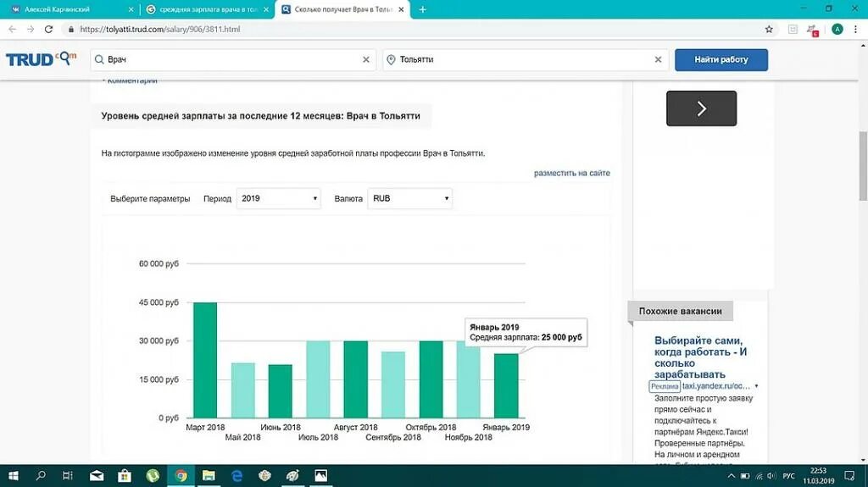Click the site padlock security icon

(71, 30)
